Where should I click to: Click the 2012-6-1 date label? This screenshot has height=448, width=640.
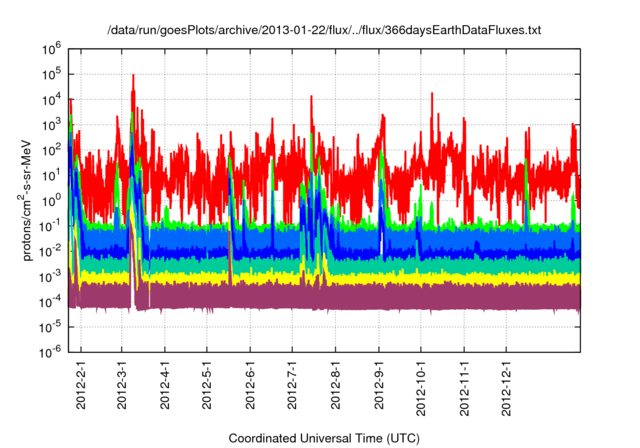[250, 384]
